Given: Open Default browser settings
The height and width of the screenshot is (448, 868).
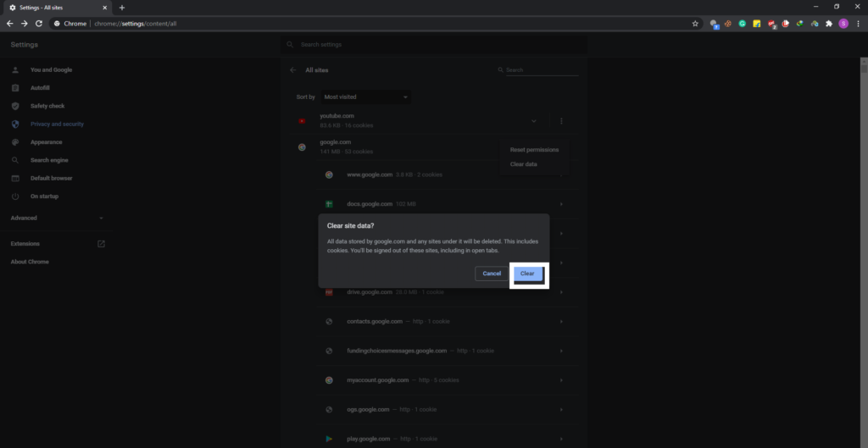Looking at the screenshot, I should click(x=52, y=178).
